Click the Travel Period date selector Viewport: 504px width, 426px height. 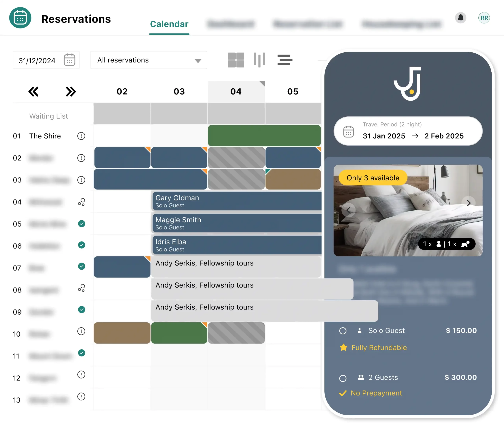coord(408,131)
